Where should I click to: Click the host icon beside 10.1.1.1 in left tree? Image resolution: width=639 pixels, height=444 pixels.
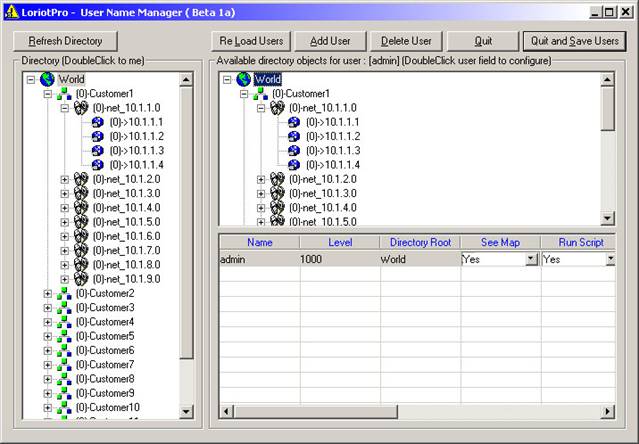click(x=97, y=122)
